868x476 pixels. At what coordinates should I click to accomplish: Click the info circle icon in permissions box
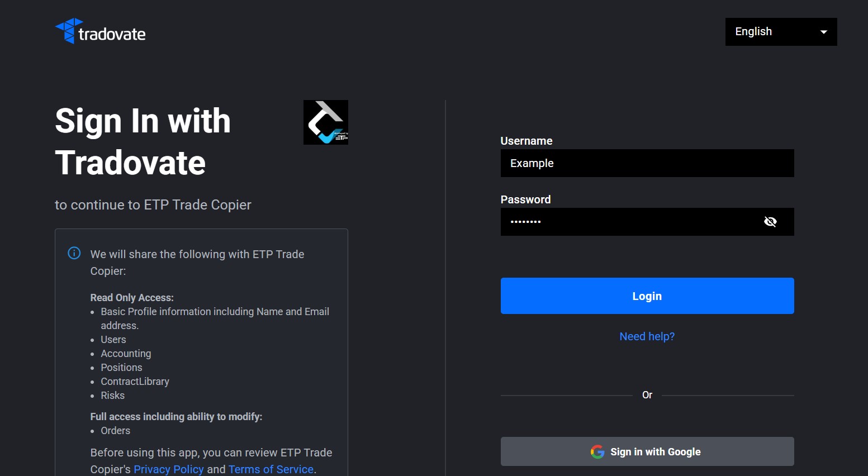pos(74,253)
